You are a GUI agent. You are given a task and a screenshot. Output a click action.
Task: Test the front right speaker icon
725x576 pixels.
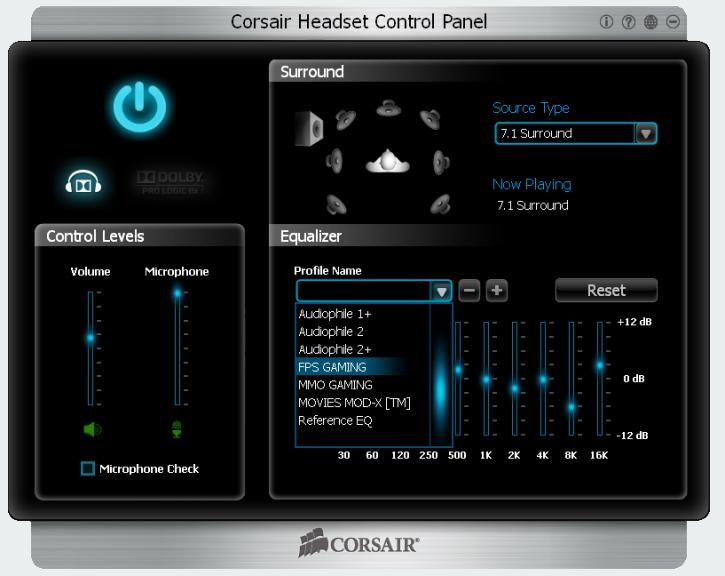point(430,119)
